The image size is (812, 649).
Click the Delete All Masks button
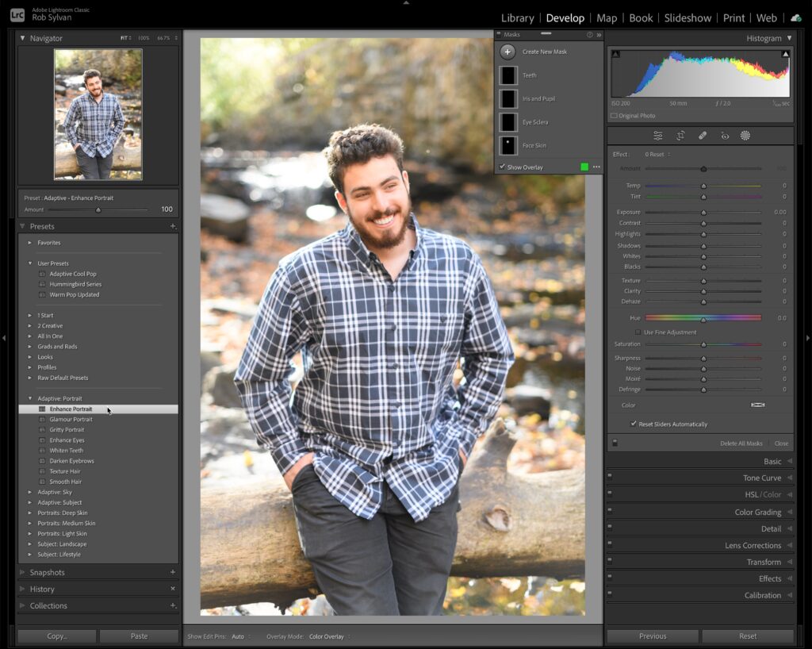click(x=741, y=444)
